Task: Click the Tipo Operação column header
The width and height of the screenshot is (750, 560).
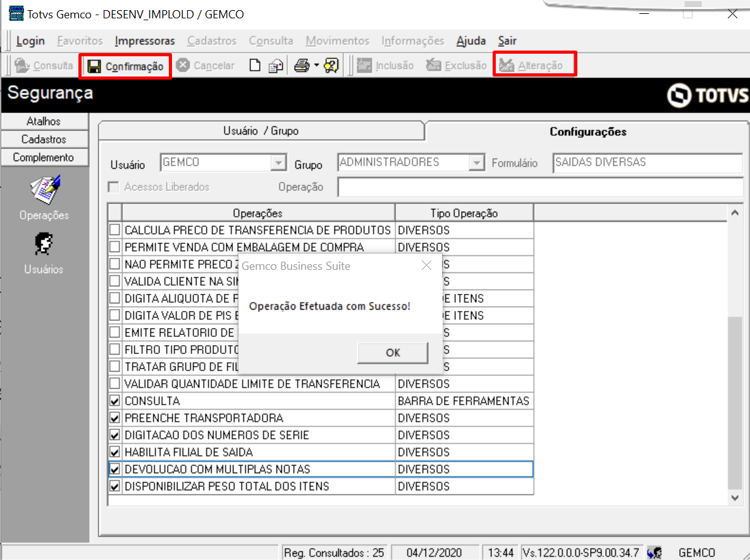Action: (464, 213)
